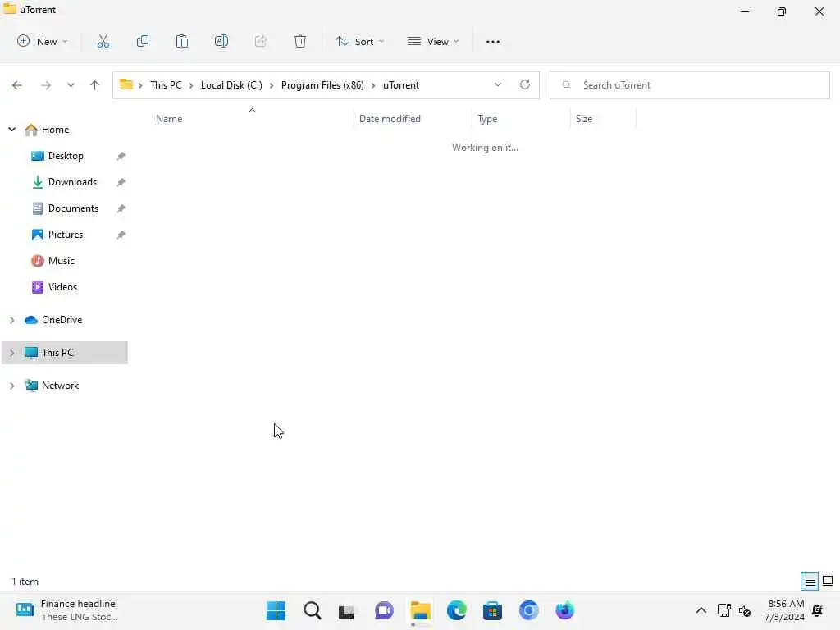Open the notification bell icon
Screen dimensions: 840x630
coord(818,609)
